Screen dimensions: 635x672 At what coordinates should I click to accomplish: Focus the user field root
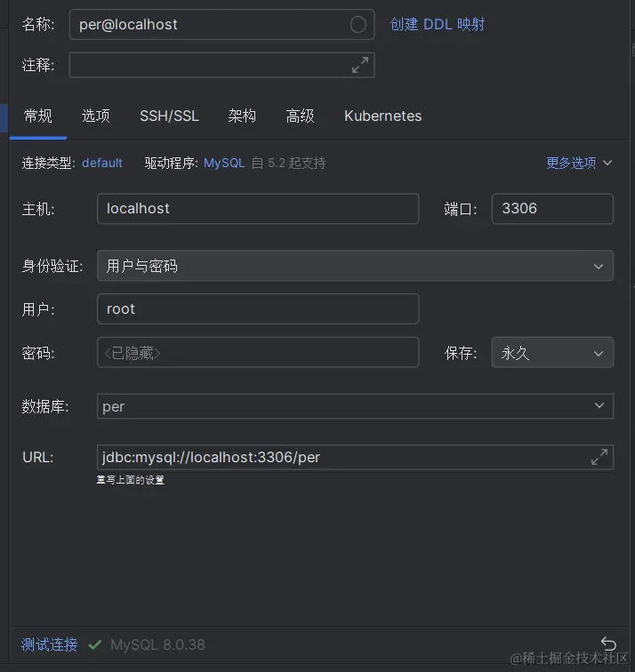tap(258, 309)
